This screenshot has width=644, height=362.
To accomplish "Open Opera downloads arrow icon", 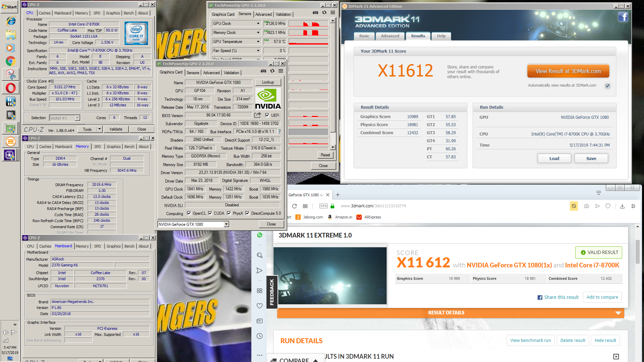I will [622, 206].
